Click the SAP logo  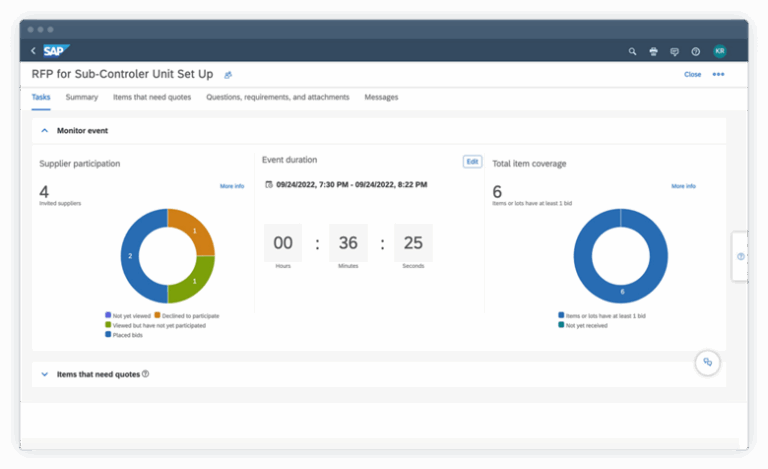coord(56,50)
